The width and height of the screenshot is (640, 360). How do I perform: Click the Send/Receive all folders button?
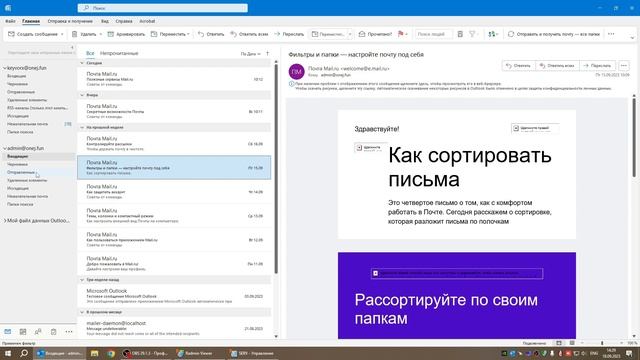[554, 34]
